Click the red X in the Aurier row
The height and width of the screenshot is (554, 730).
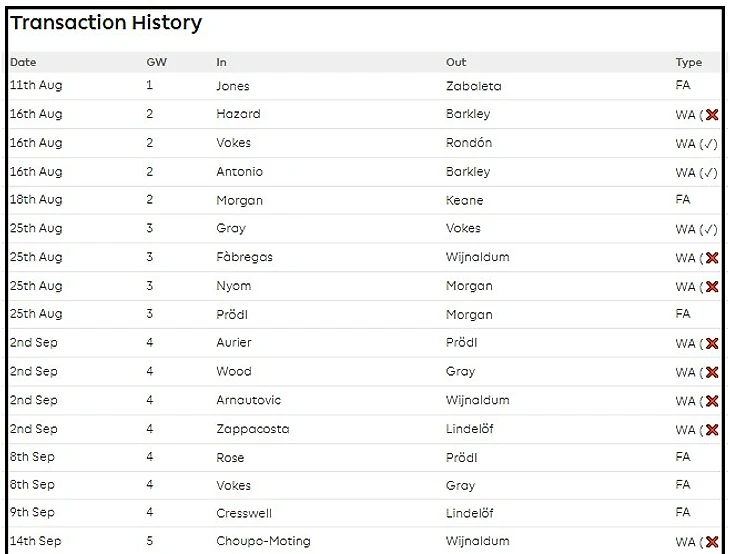(x=712, y=344)
